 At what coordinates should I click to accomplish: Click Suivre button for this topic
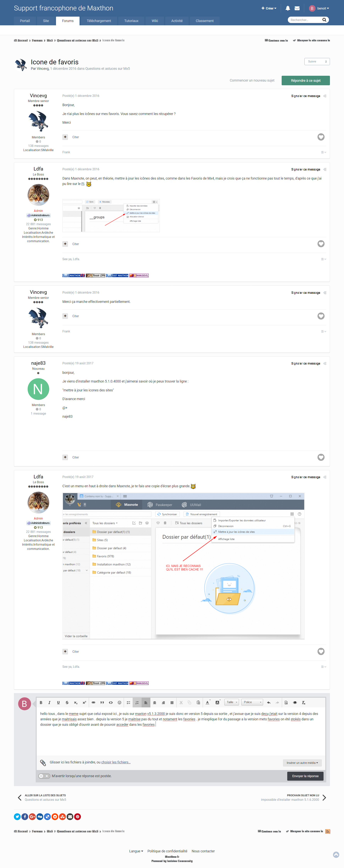tap(317, 61)
